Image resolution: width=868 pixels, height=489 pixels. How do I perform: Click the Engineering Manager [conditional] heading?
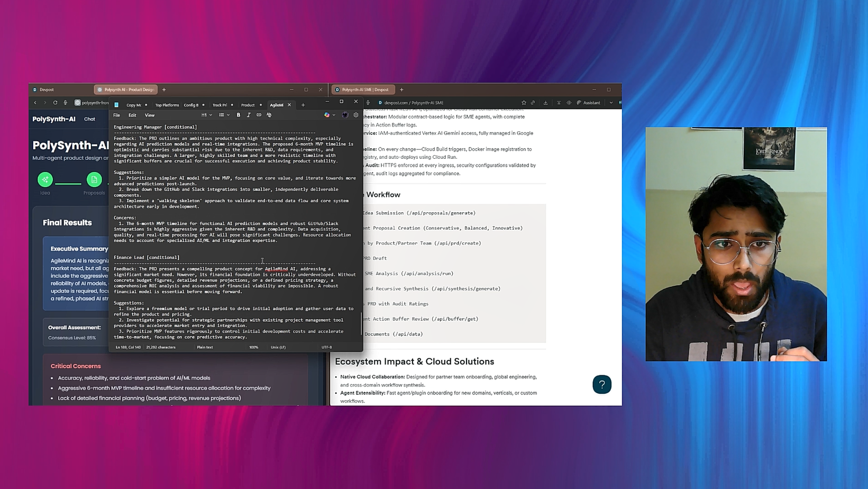(156, 127)
